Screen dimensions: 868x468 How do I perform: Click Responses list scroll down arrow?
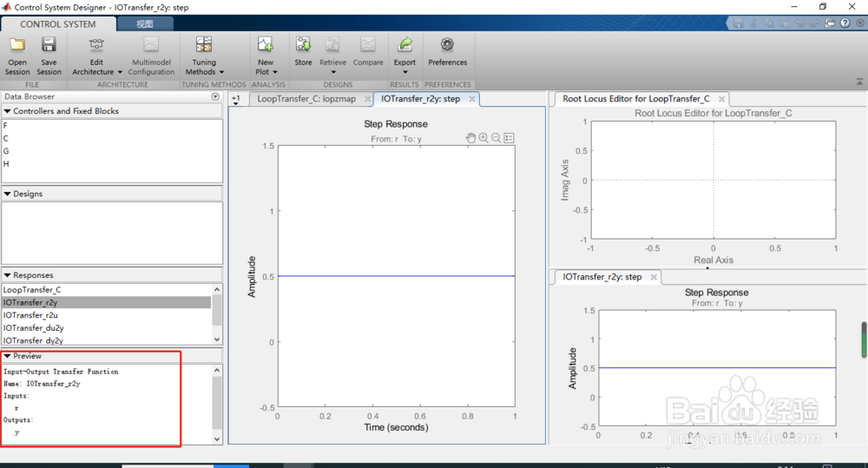(217, 339)
